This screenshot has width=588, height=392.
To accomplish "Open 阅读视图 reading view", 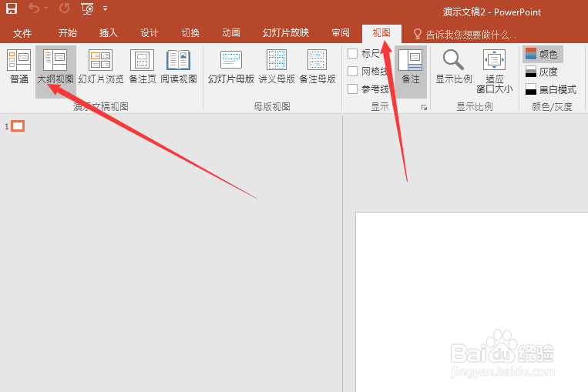I will point(179,66).
